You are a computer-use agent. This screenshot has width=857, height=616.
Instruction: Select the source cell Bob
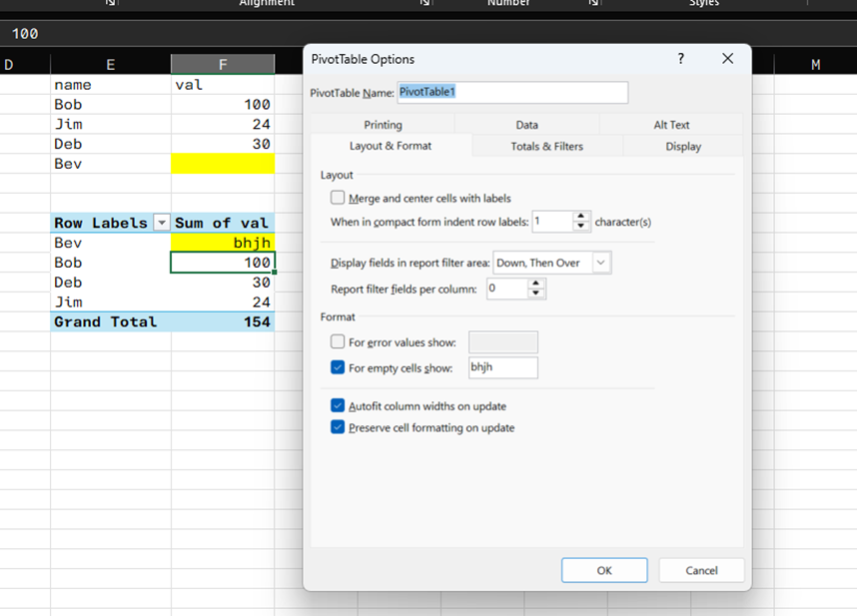111,104
